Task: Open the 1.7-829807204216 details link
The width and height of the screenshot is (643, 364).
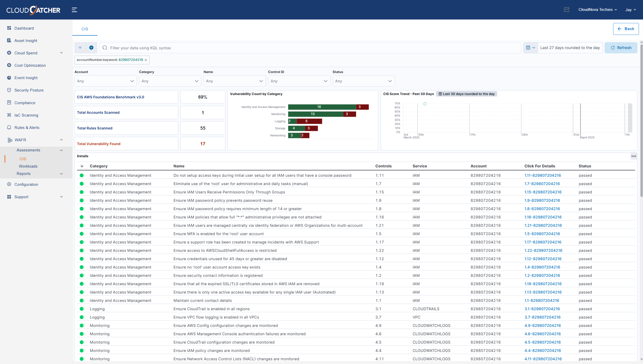Action: tap(542, 184)
